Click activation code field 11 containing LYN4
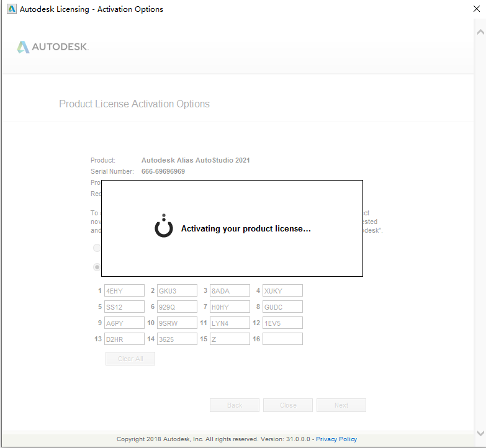486x448 pixels. pos(230,323)
